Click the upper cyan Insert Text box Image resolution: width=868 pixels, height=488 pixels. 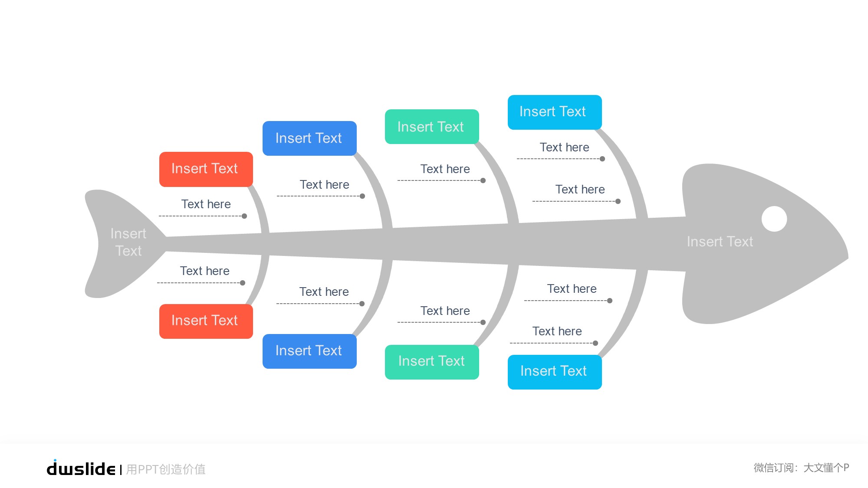click(554, 112)
